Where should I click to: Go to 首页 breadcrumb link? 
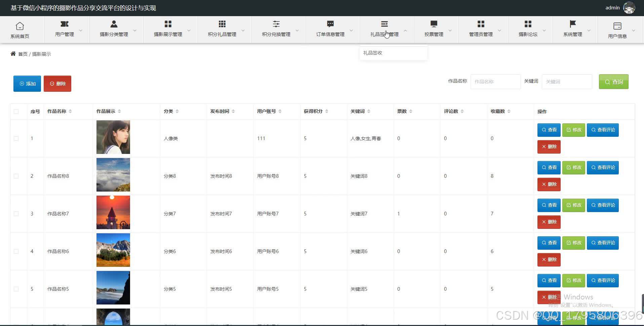point(23,54)
